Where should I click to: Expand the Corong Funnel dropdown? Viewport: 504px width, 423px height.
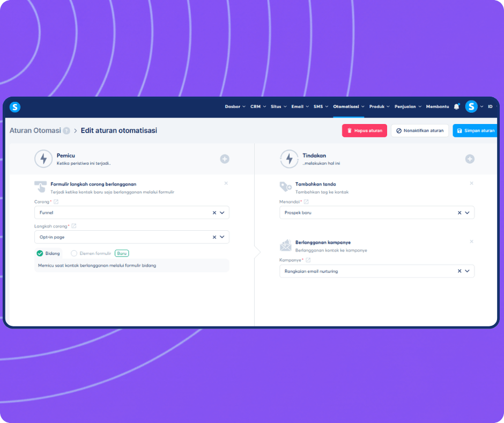222,213
